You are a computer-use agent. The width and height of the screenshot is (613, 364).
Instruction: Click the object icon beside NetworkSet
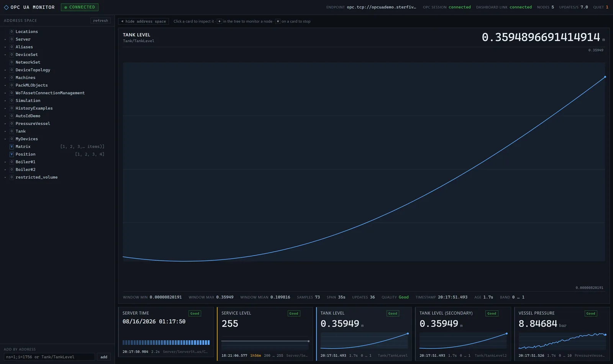point(11,62)
